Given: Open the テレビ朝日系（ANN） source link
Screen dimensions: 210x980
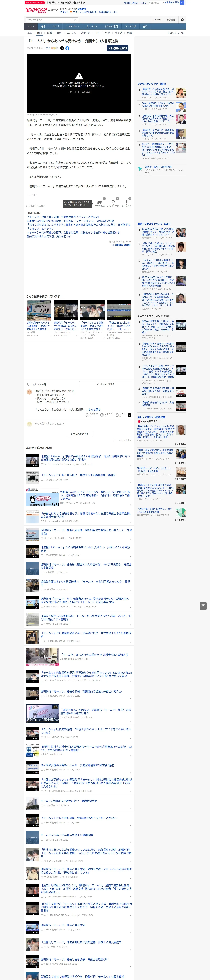Looking at the screenshot, I should 121,245.
